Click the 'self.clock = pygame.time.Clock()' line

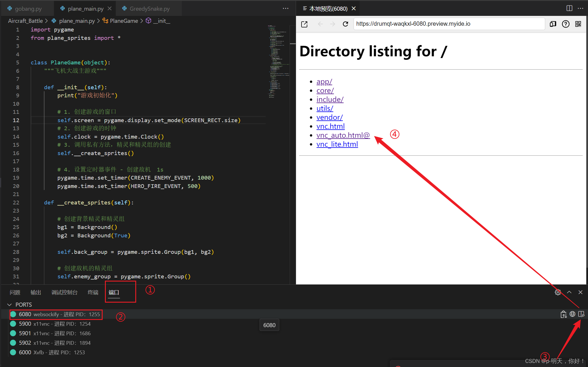coord(110,137)
